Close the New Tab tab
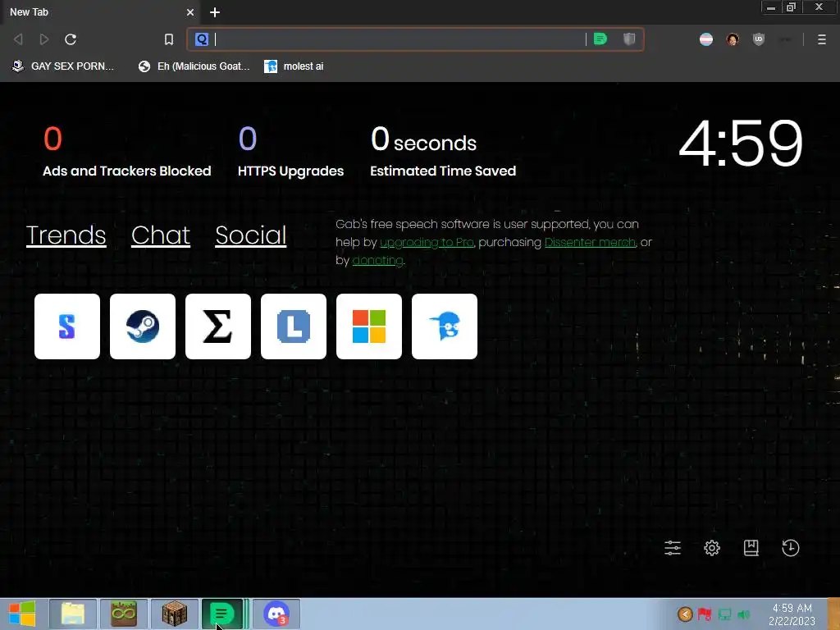 tap(190, 11)
